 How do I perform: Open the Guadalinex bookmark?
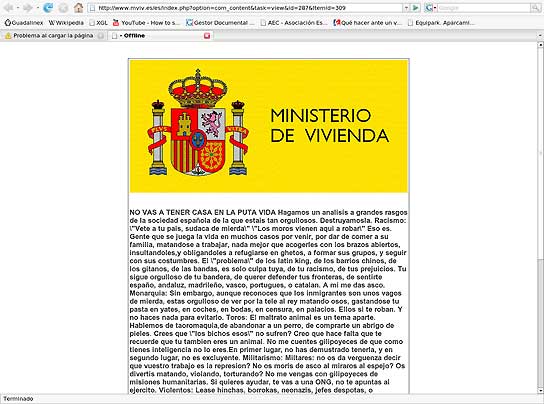pyautogui.click(x=24, y=23)
